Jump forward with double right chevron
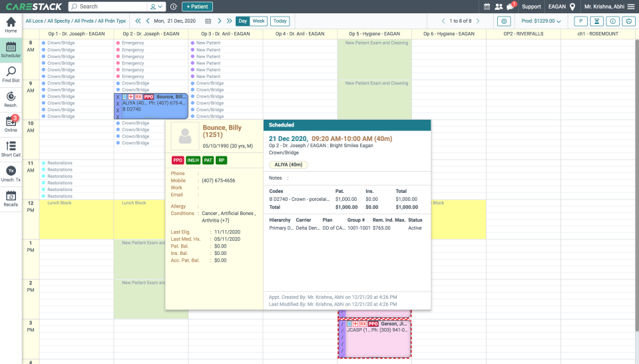 (229, 21)
